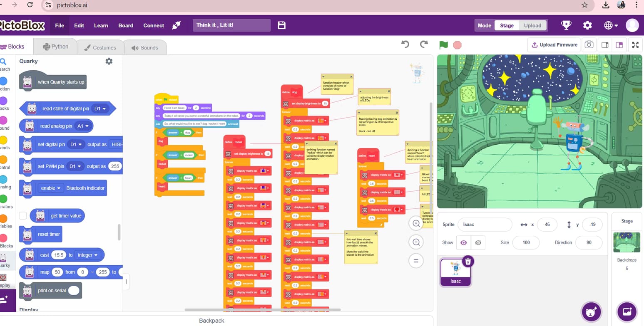Click the sprite name field Isaac
Image resolution: width=644 pixels, height=326 pixels.
point(485,225)
